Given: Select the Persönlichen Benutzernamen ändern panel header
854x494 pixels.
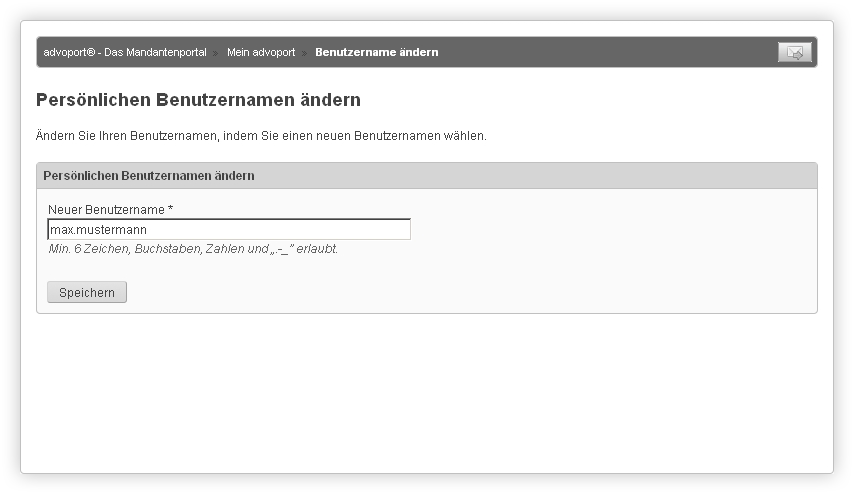Looking at the screenshot, I should coord(426,176).
